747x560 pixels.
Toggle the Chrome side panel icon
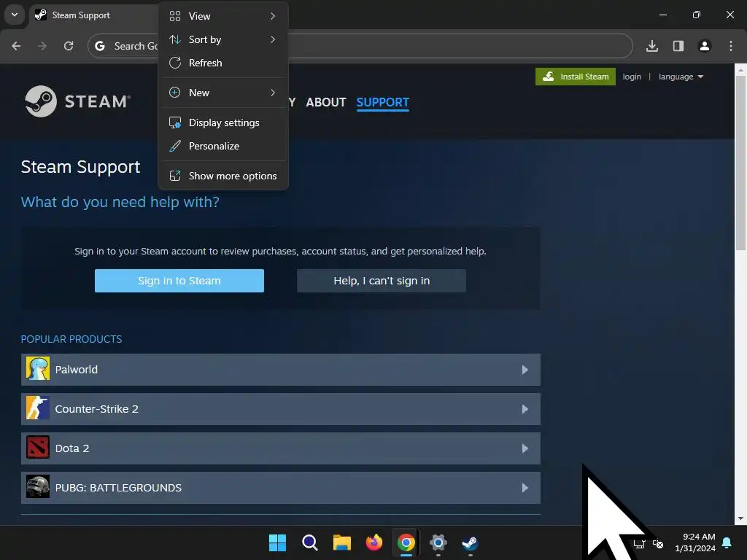pyautogui.click(x=678, y=46)
